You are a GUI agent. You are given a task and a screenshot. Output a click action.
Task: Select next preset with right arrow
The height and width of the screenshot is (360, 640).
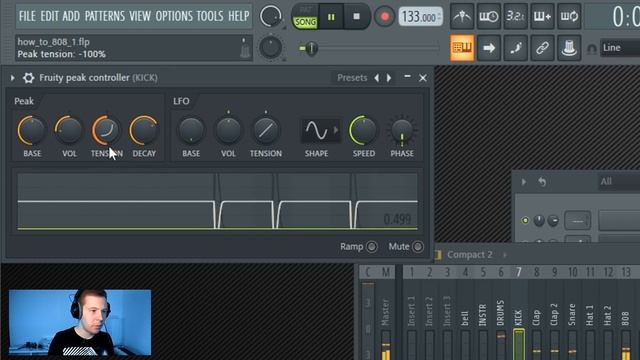[389, 78]
